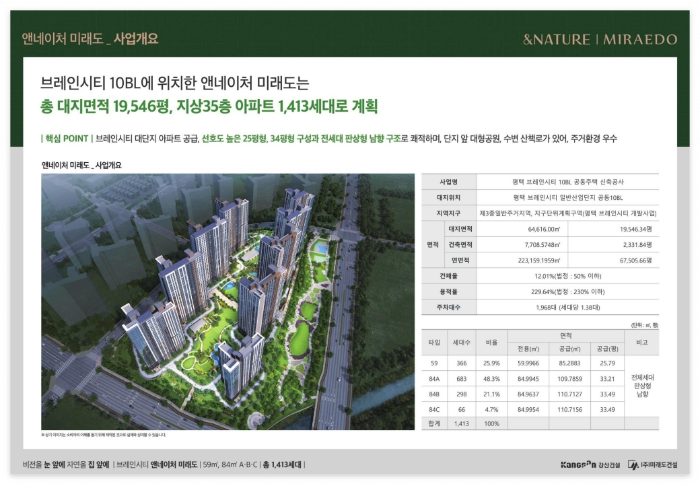Image resolution: width=700 pixels, height=484 pixels.
Task: Click the '비율' column header
Action: click(492, 342)
